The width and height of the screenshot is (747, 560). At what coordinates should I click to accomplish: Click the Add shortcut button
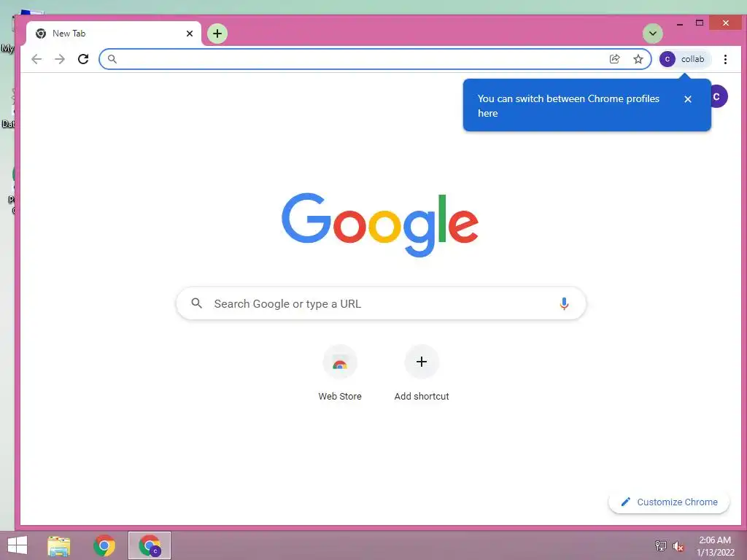pyautogui.click(x=422, y=374)
